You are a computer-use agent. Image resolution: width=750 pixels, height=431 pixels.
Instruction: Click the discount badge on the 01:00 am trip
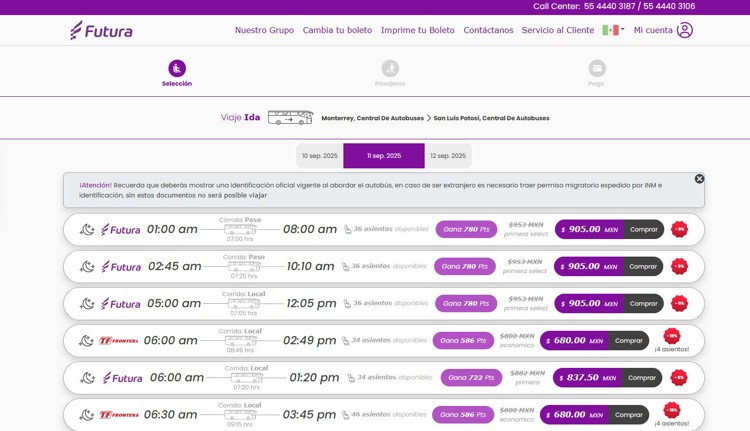[x=679, y=230]
